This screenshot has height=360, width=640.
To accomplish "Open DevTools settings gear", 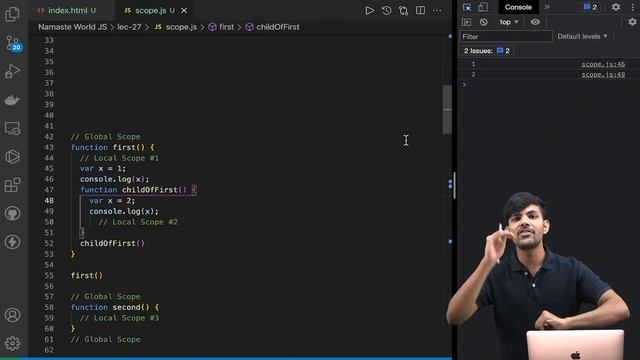I will [616, 7].
